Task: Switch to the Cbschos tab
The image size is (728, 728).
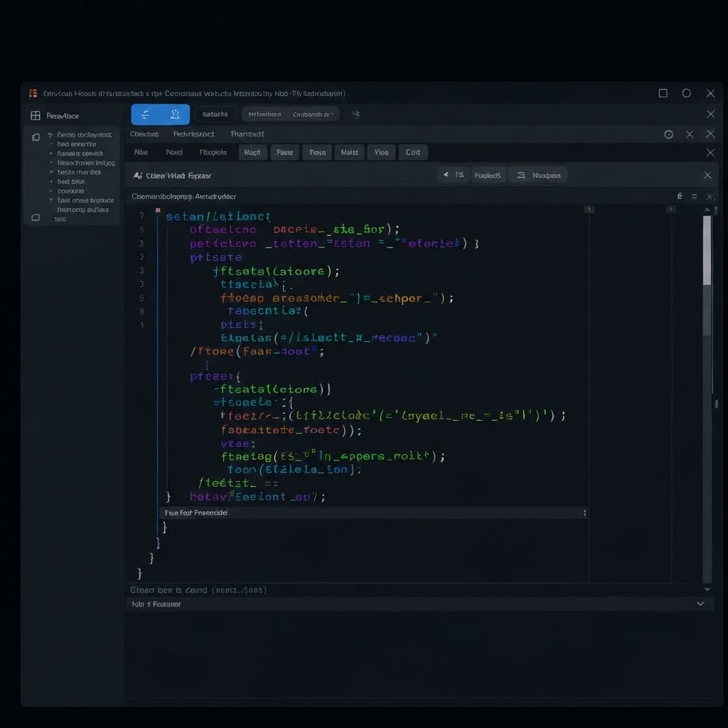Action: point(145,134)
